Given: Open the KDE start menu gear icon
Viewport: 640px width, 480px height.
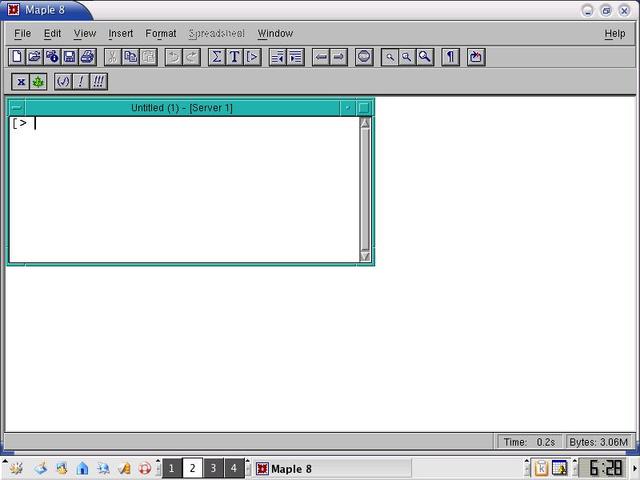Looking at the screenshot, I should pyautogui.click(x=16, y=468).
